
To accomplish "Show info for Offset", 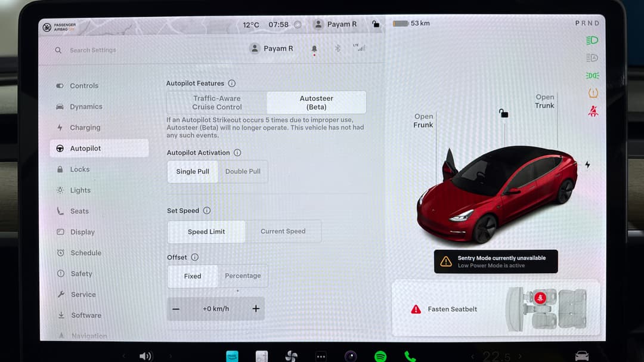I will (194, 257).
